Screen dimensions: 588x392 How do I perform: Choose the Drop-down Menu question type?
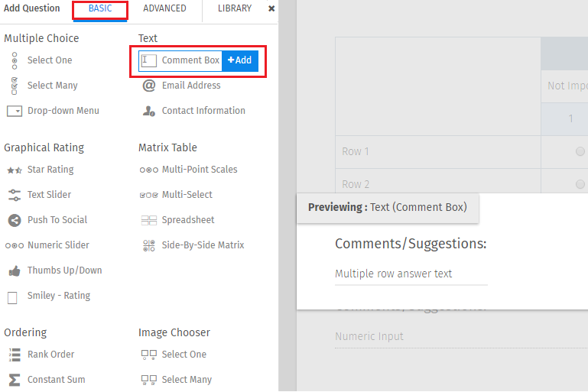coord(63,111)
